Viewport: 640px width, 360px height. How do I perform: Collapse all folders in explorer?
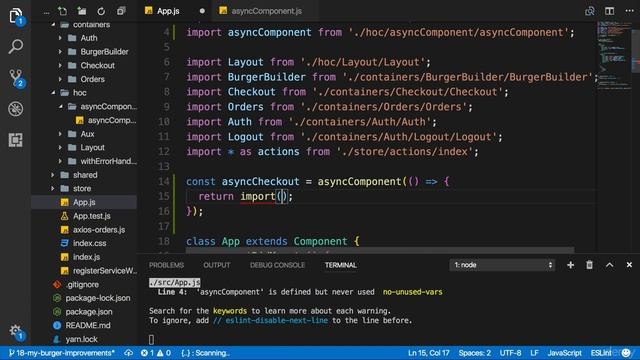click(121, 11)
